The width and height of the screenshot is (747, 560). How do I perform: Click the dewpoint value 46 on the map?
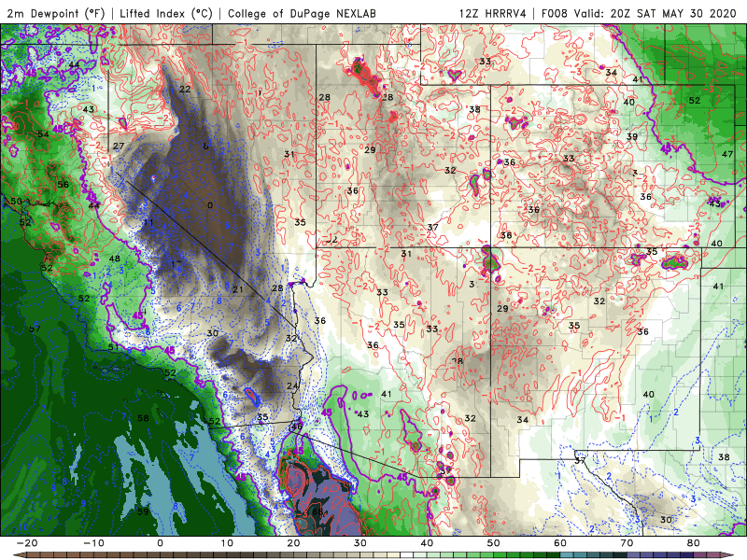click(x=296, y=426)
